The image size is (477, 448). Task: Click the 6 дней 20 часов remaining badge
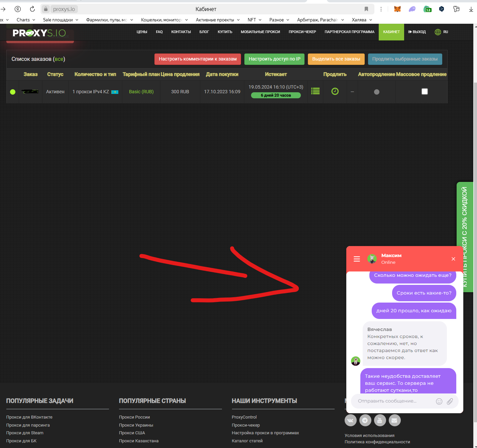pyautogui.click(x=276, y=95)
